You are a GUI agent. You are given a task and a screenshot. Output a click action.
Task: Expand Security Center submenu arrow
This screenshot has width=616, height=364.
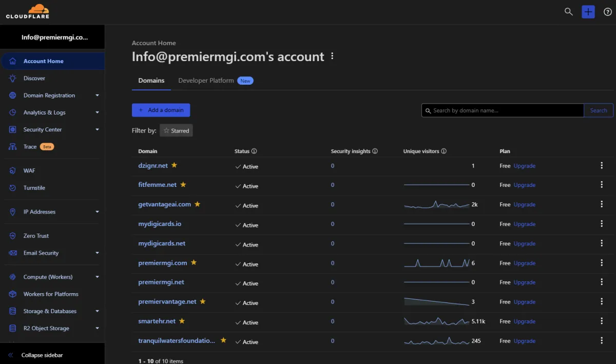97,130
